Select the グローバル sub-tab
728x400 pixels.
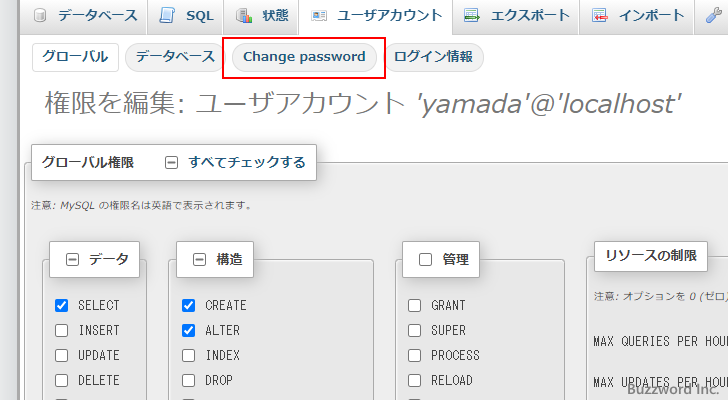(x=75, y=57)
